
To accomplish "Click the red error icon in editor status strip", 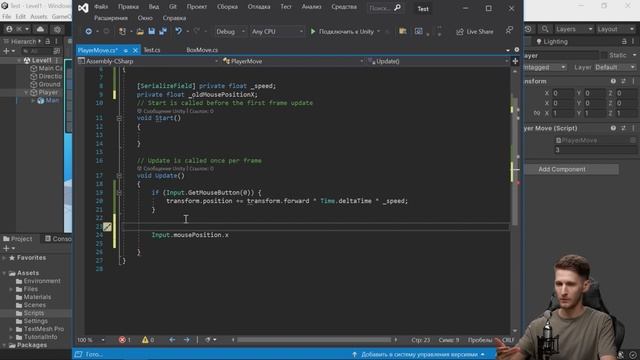I will pos(122,340).
